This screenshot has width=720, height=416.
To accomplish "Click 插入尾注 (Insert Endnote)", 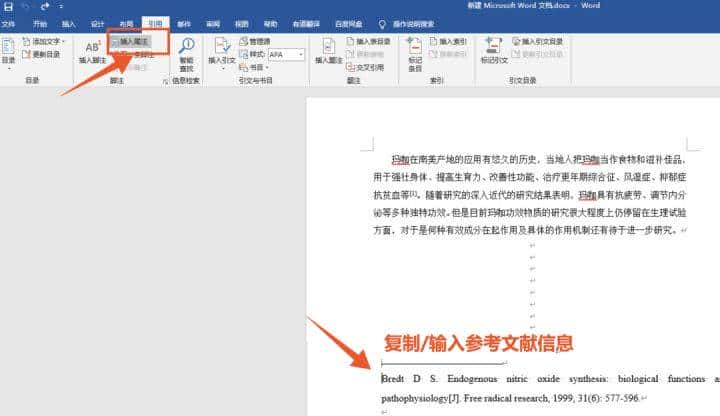I will [130, 41].
